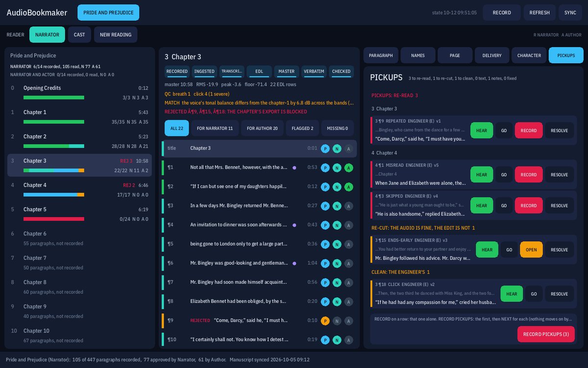Select Chapter 7 in the chapter list
Image resolution: width=588 pixels, height=368 pixels.
80,263
